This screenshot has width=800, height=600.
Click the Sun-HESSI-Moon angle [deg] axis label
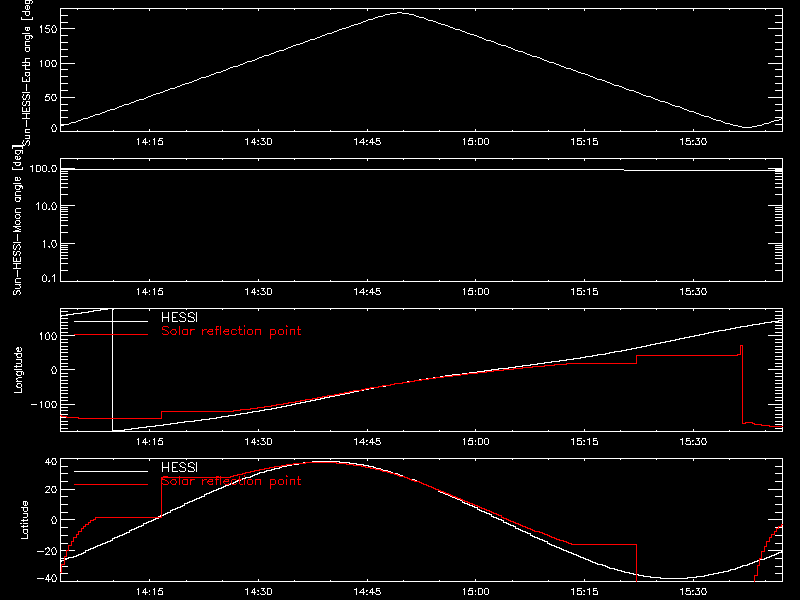(17, 221)
